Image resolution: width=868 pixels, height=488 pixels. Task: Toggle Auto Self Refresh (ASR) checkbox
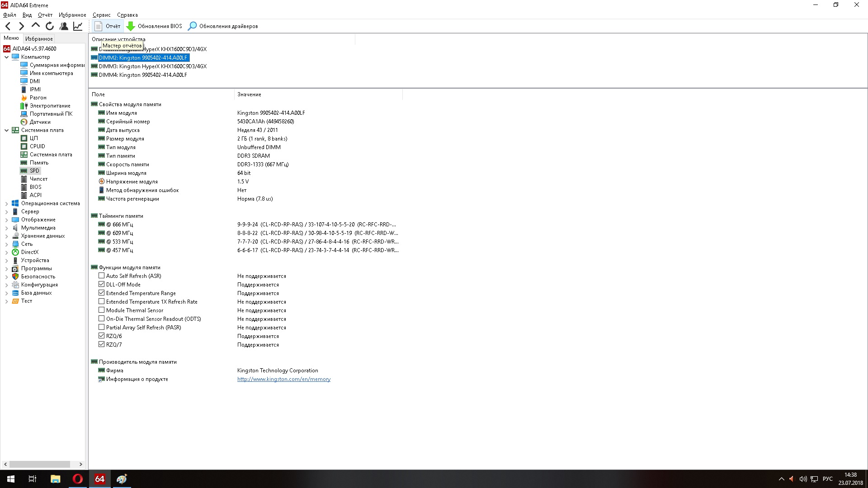click(102, 276)
